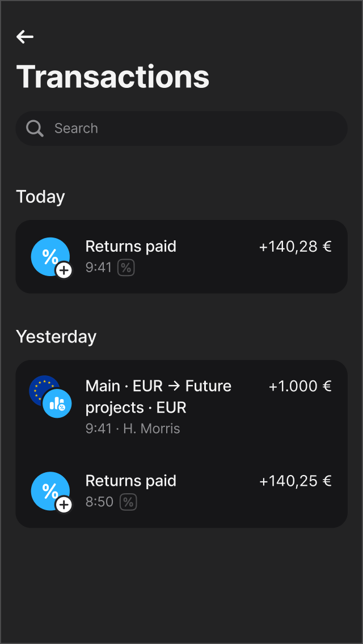Screen dimensions: 363x644
Task: Select the Yesterday section header
Action: tap(56, 336)
